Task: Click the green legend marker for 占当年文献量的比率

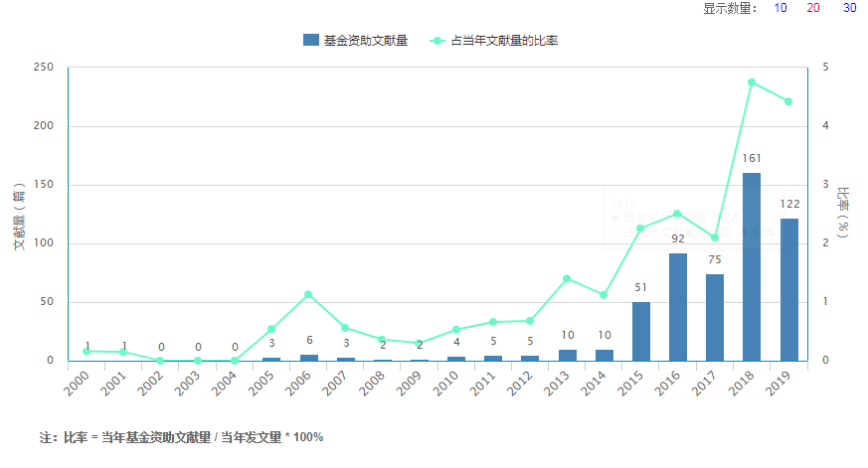Action: [437, 41]
